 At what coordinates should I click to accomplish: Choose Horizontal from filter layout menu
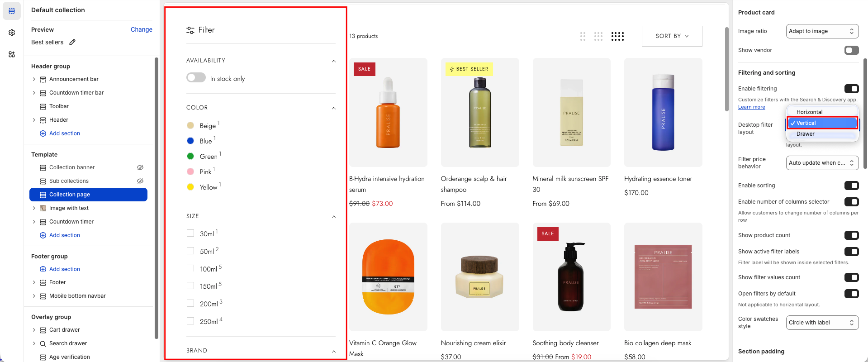[809, 112]
